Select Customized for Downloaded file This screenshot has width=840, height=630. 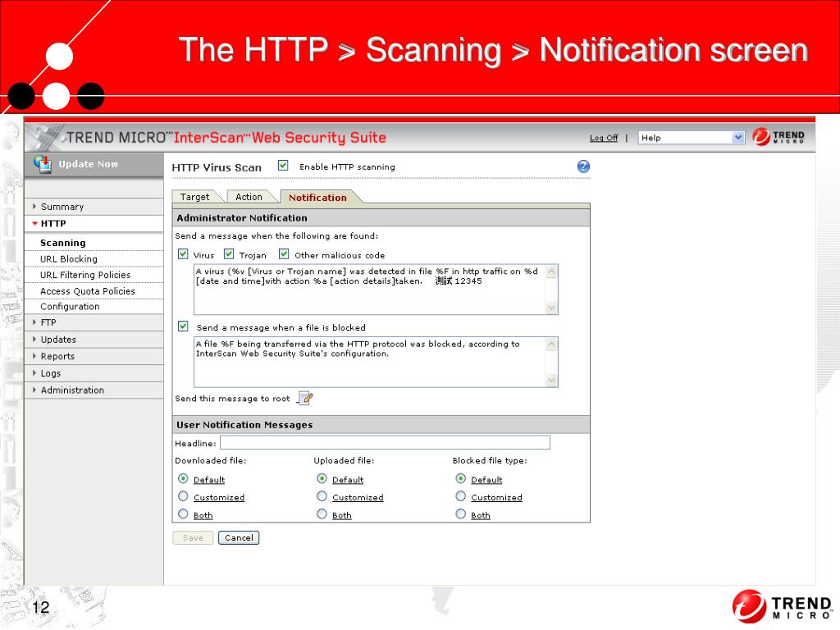(183, 496)
